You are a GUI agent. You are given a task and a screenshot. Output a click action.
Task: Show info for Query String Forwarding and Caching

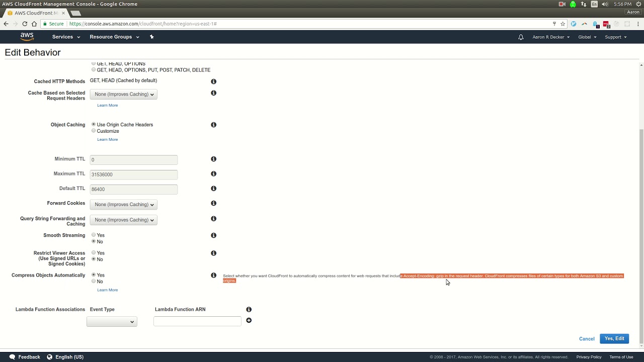(x=213, y=219)
